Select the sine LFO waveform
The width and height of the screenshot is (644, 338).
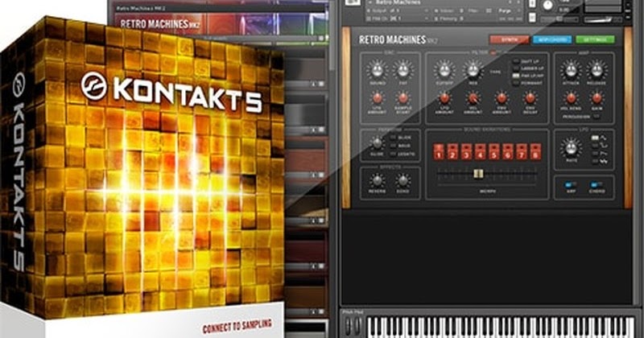click(595, 138)
